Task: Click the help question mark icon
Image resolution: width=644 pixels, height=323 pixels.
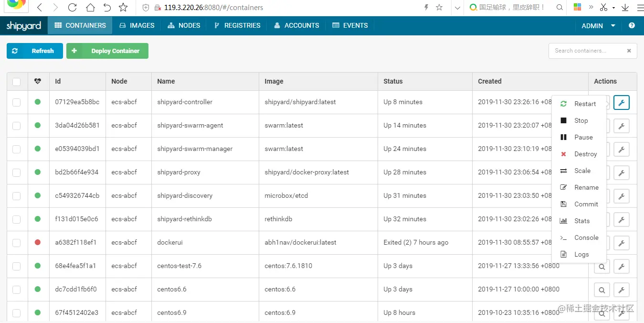Action: tap(632, 26)
